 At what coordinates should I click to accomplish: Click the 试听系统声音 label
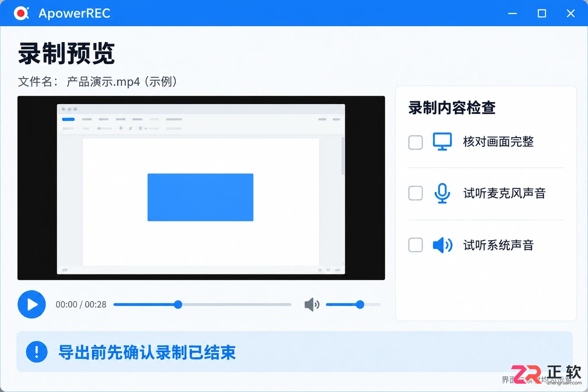pyautogui.click(x=498, y=245)
